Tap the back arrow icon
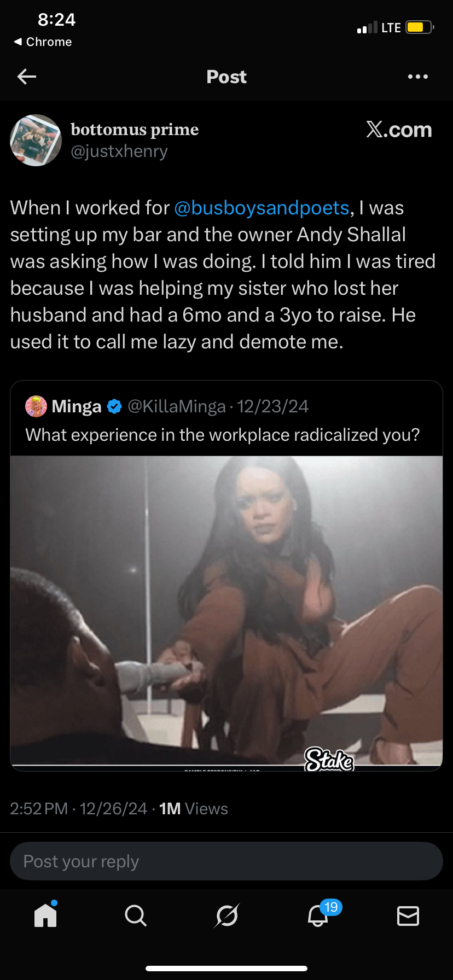The image size is (453, 980). click(27, 77)
